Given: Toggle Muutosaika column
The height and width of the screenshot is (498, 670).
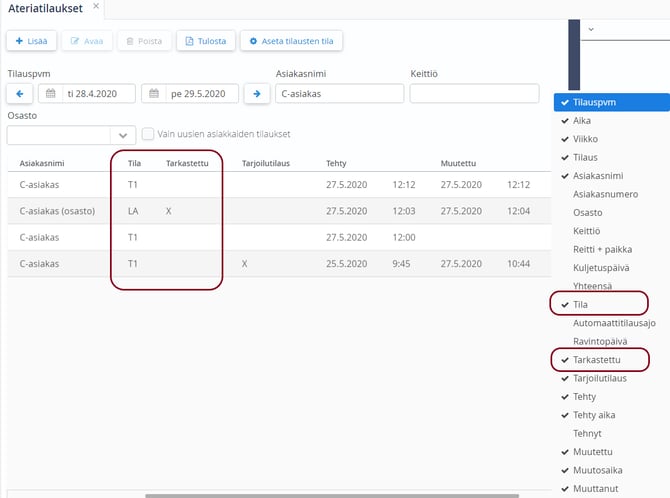Looking at the screenshot, I should (x=612, y=470).
